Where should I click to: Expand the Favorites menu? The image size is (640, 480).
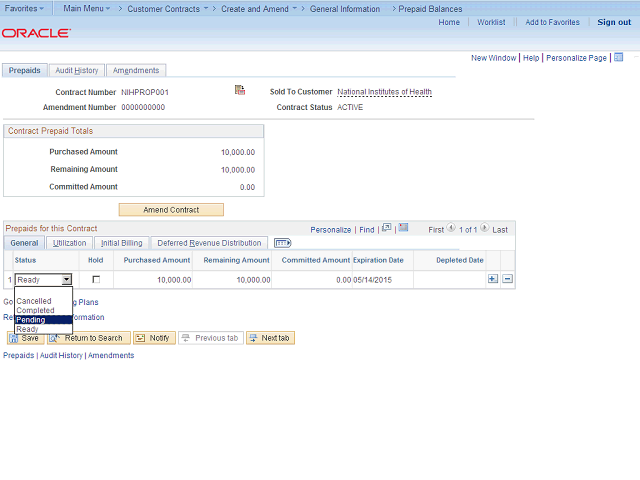[x=24, y=8]
